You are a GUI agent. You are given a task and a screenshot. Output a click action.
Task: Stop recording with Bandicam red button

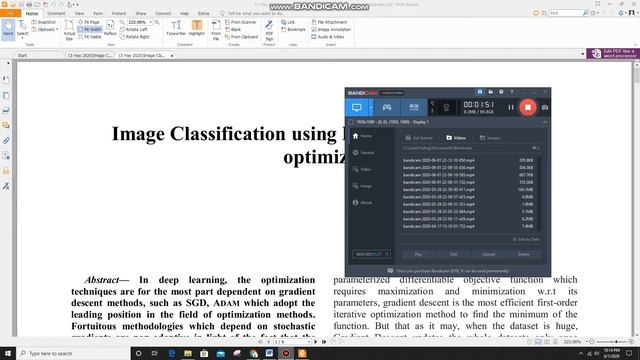[x=528, y=107]
